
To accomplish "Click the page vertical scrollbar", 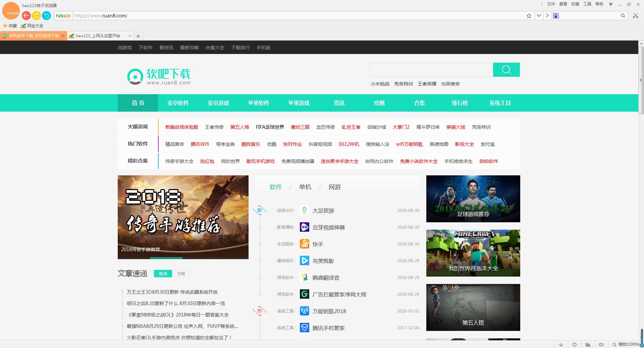I will pyautogui.click(x=641, y=80).
